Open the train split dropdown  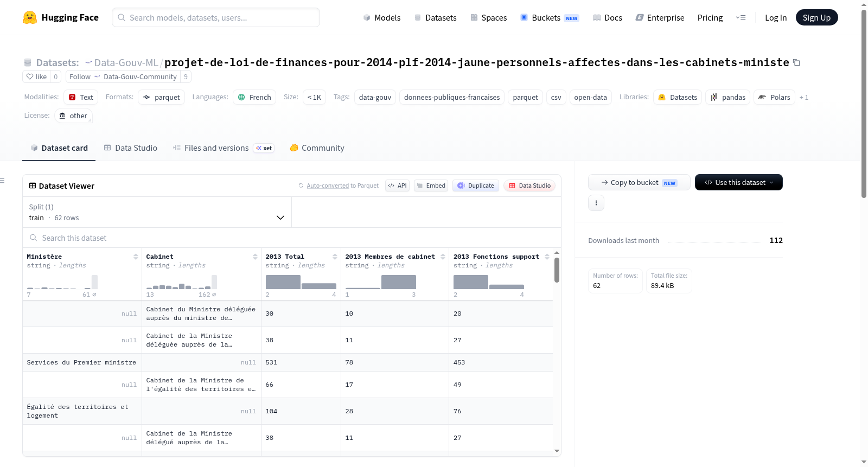click(157, 212)
